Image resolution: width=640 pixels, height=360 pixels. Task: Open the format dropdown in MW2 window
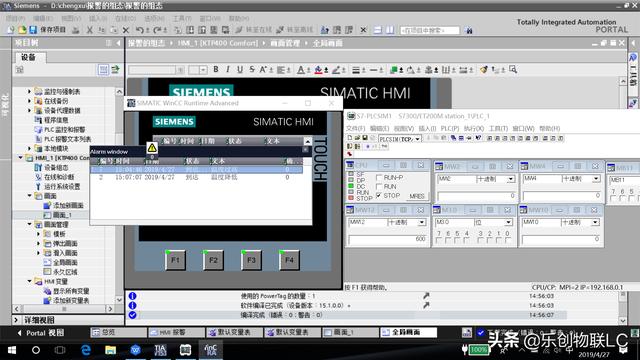(x=511, y=179)
